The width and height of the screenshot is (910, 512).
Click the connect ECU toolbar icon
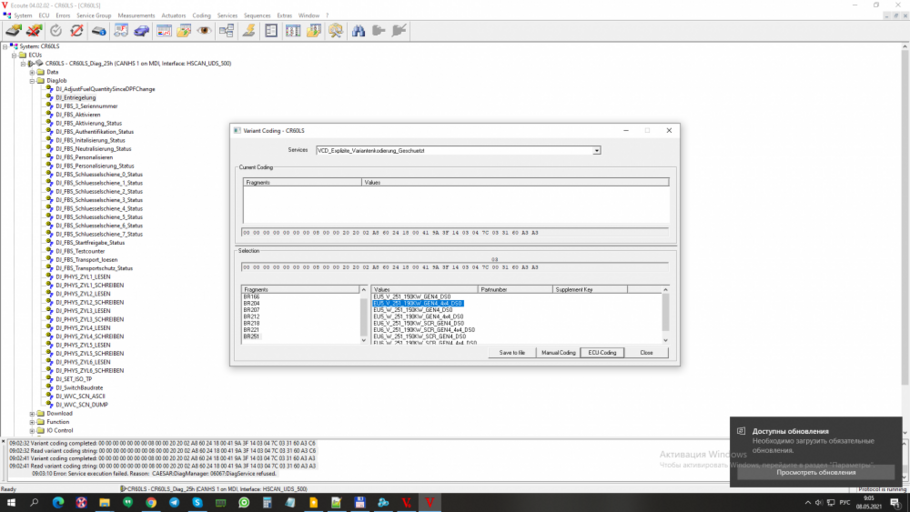coord(13,31)
